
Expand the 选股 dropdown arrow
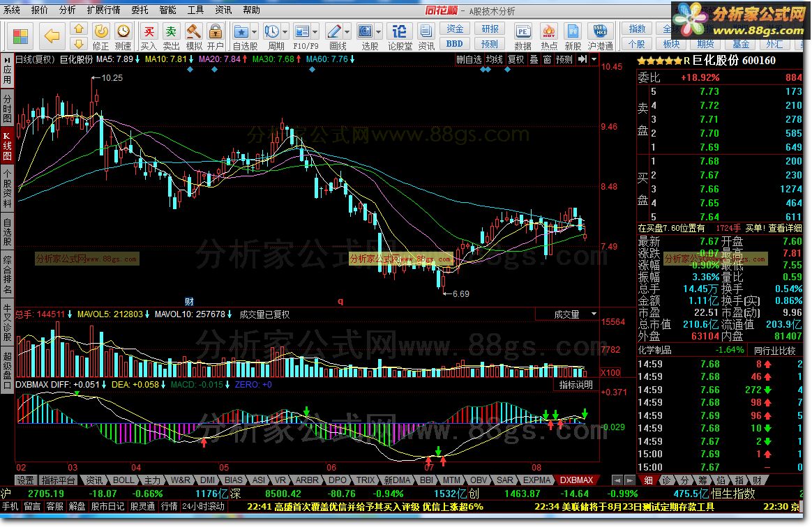coord(379,32)
